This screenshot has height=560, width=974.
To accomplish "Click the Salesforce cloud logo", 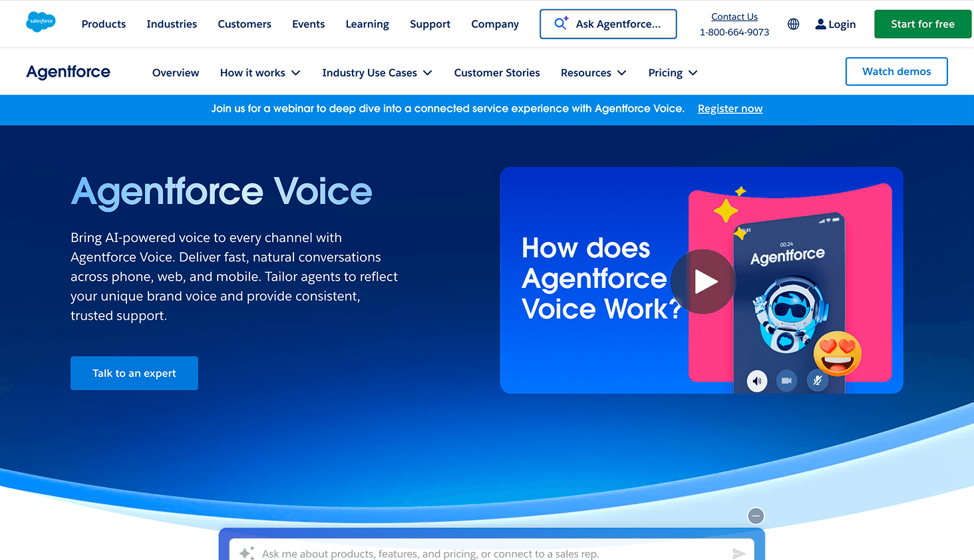I will click(x=41, y=22).
